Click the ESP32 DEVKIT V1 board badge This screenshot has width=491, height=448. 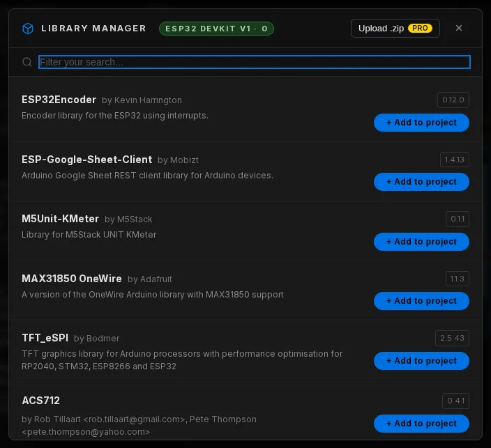[216, 29]
